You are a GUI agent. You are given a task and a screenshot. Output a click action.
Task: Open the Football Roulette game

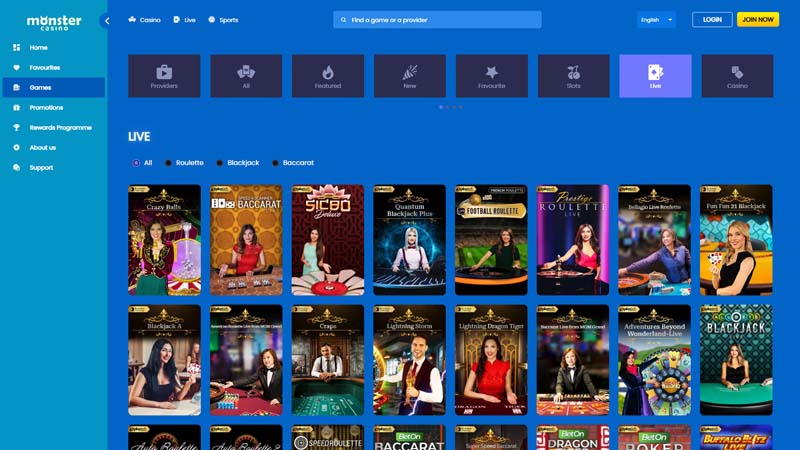(491, 240)
